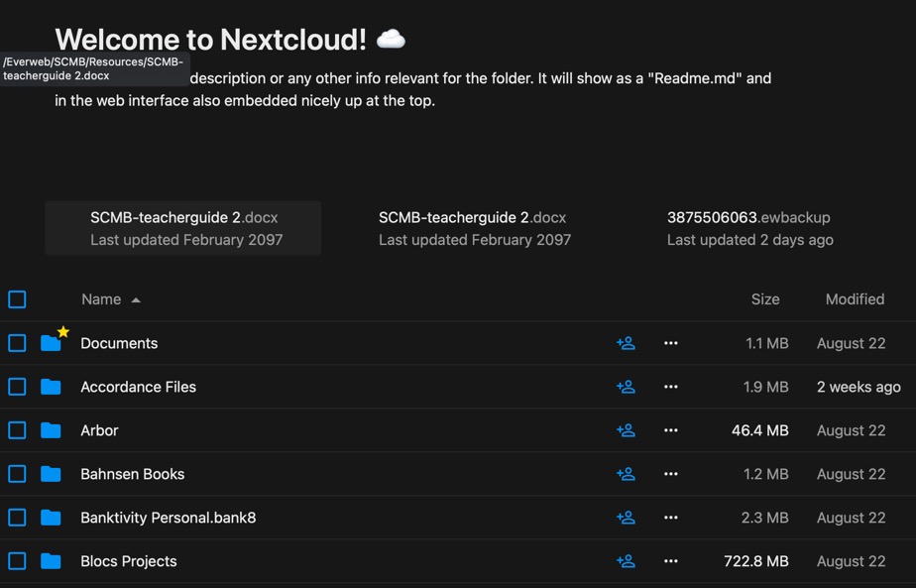Screen dimensions: 916x588
Task: Select the Blocs Projects checkbox
Action: (17, 561)
